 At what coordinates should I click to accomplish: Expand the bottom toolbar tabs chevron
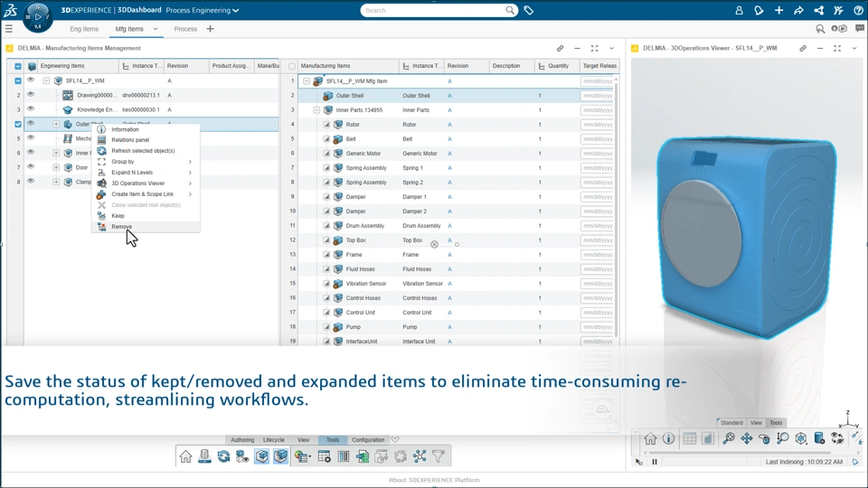[x=395, y=440]
